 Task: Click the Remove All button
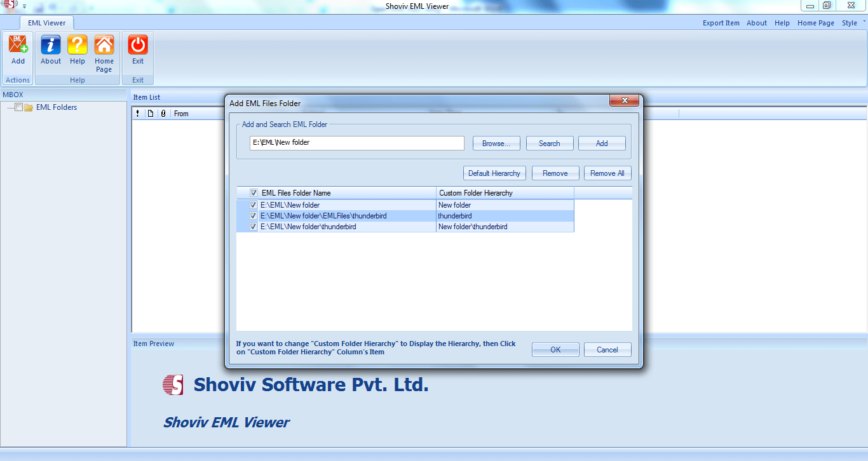point(607,173)
